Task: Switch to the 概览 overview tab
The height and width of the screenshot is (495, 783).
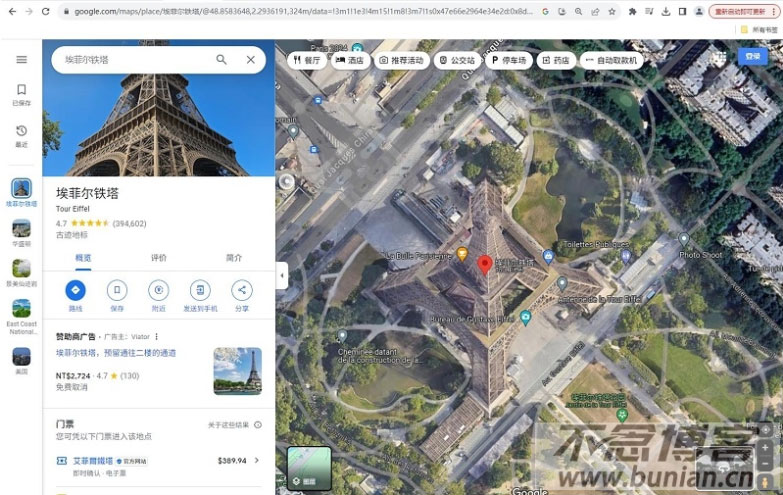Action: click(x=83, y=258)
